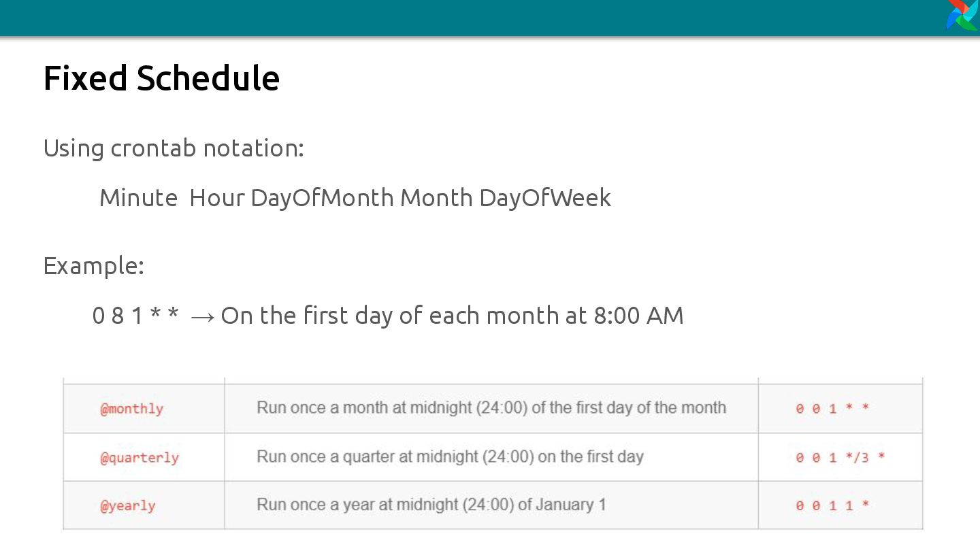Click the 'Example:' label
Image resolution: width=980 pixels, height=551 pixels.
coord(94,265)
